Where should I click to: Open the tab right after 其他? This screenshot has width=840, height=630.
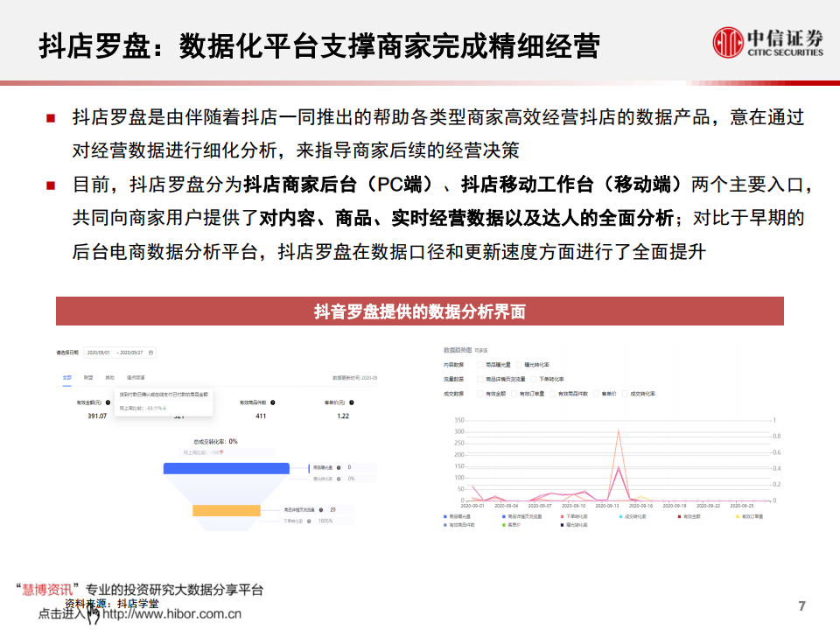(x=136, y=378)
